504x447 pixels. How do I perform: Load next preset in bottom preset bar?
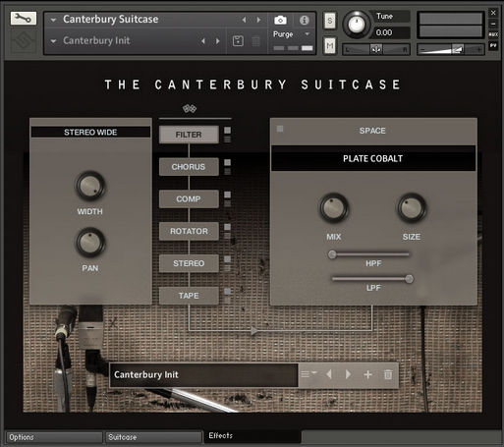point(348,374)
